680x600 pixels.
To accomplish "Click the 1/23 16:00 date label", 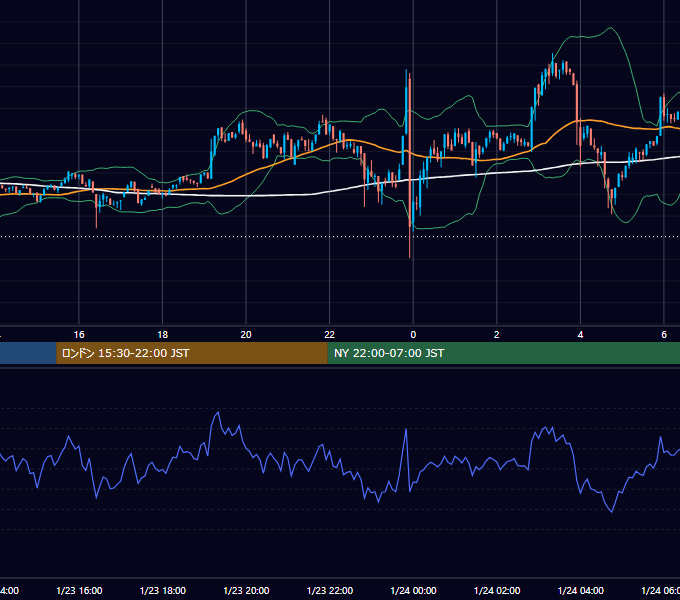I will [79, 590].
